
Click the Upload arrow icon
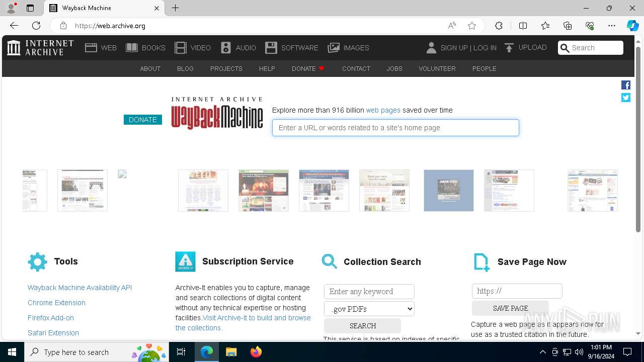(509, 48)
